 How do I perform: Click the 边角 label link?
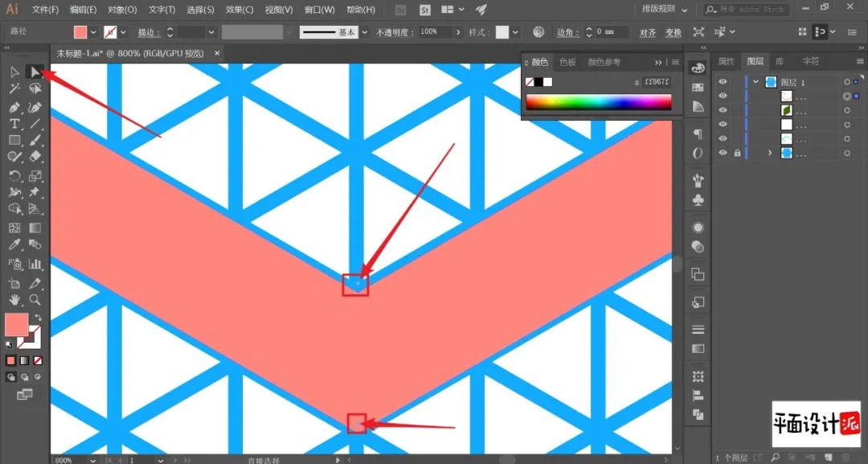click(568, 33)
